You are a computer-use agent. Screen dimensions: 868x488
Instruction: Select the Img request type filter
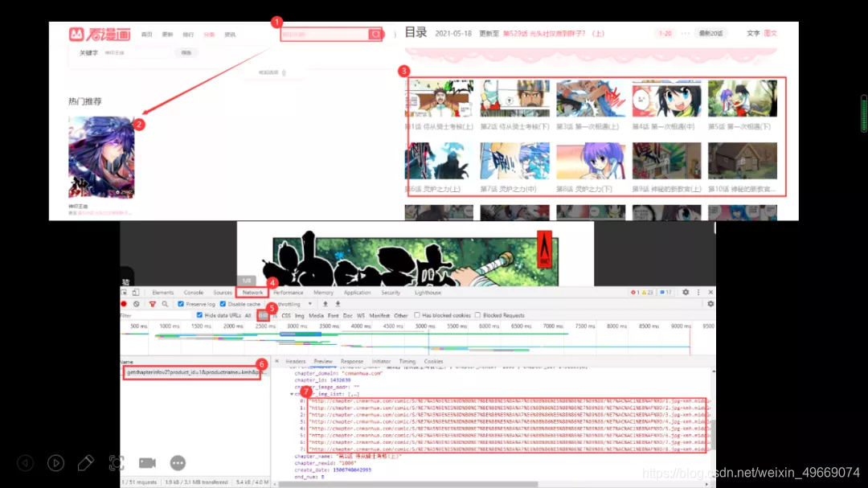click(300, 316)
